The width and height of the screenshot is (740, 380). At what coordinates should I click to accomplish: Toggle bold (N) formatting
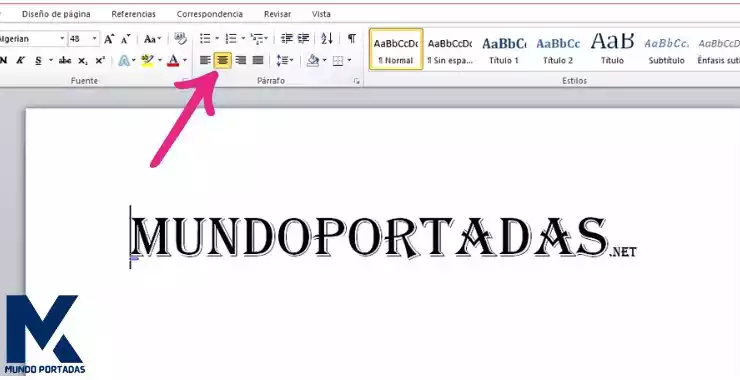(4, 60)
